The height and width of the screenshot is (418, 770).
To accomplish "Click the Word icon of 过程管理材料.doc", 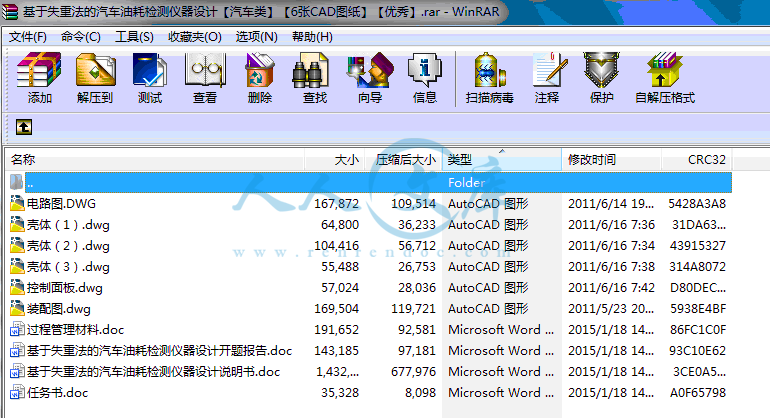I will (17, 329).
